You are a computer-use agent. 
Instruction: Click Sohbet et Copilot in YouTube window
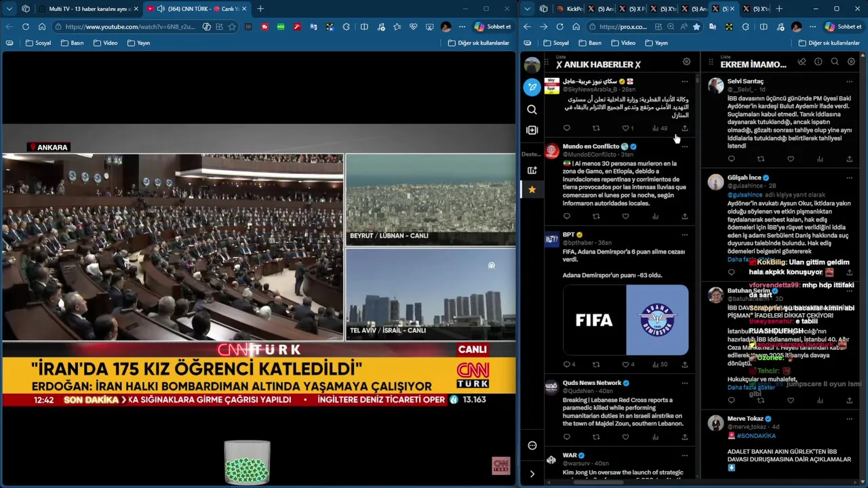point(493,26)
